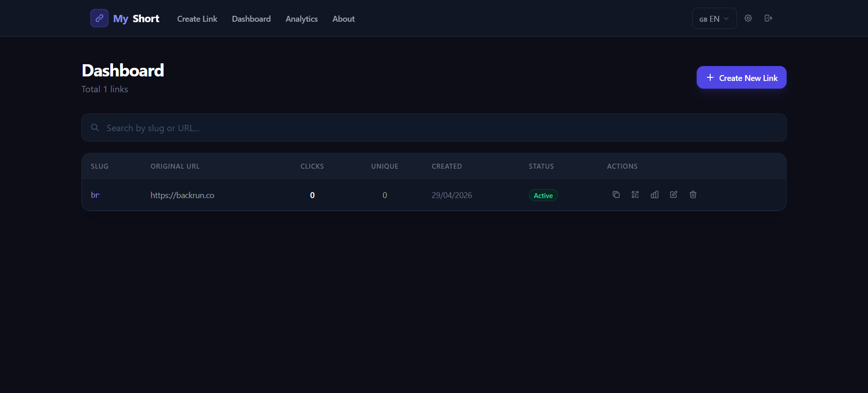The height and width of the screenshot is (393, 868).
Task: Click the My Short brand name
Action: coord(136,19)
